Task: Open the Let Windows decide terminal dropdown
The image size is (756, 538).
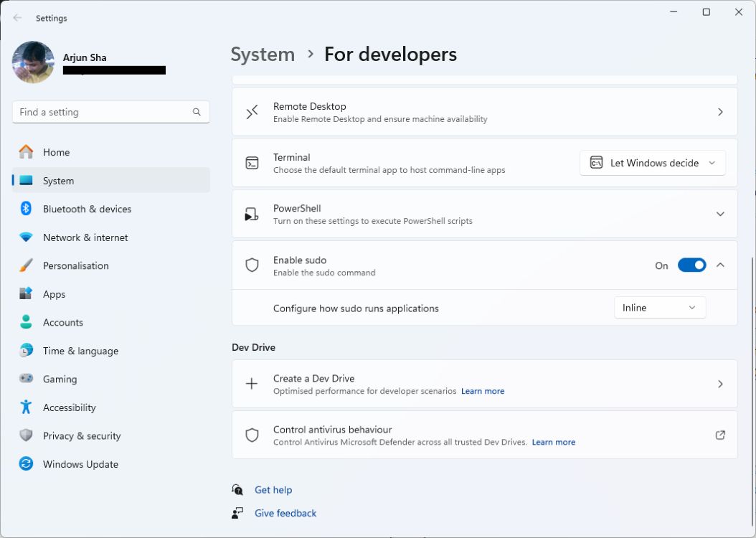Action: pyautogui.click(x=652, y=163)
